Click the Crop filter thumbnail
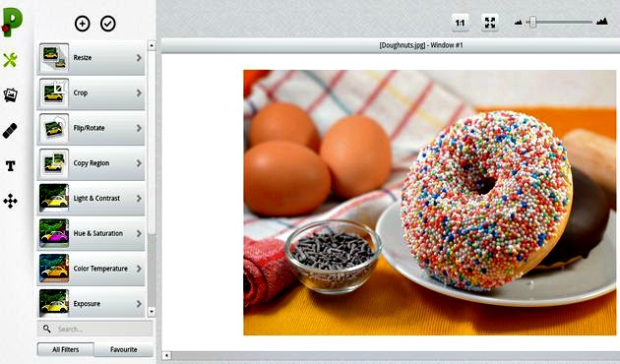This screenshot has height=364, width=620. tap(54, 92)
